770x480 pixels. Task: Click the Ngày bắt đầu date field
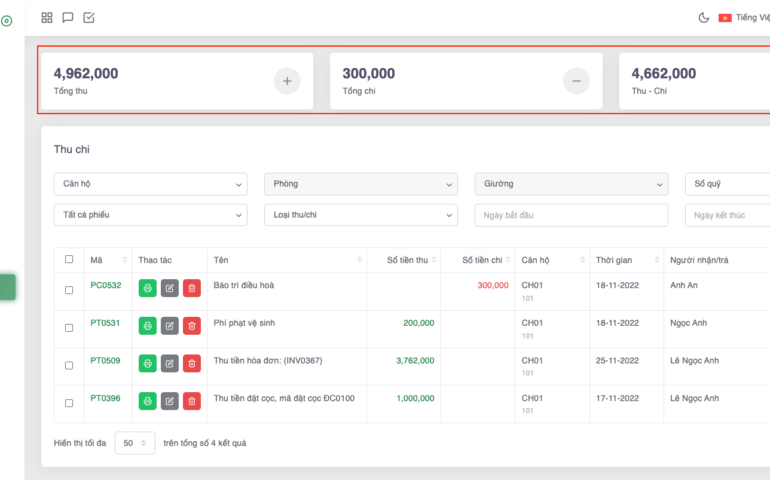click(x=570, y=215)
